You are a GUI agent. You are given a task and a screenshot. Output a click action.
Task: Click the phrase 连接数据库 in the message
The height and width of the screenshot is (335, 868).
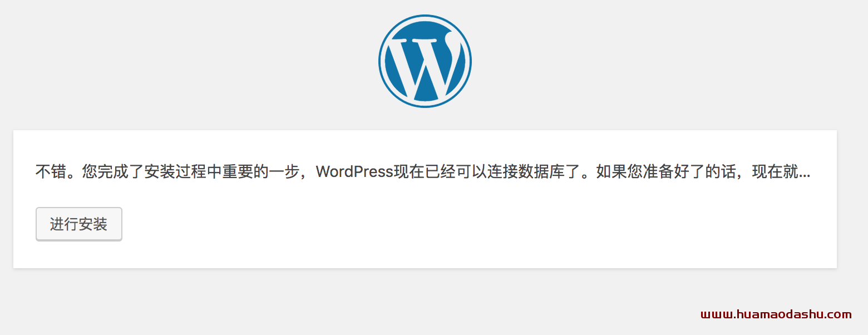click(x=519, y=171)
